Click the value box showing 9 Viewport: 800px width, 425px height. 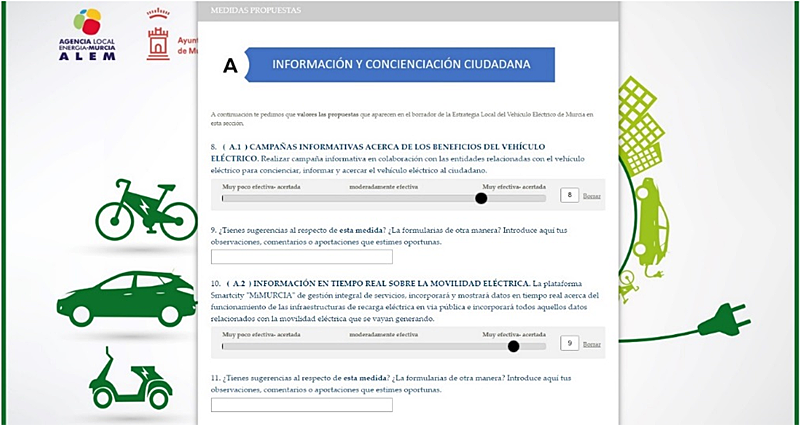pos(569,343)
